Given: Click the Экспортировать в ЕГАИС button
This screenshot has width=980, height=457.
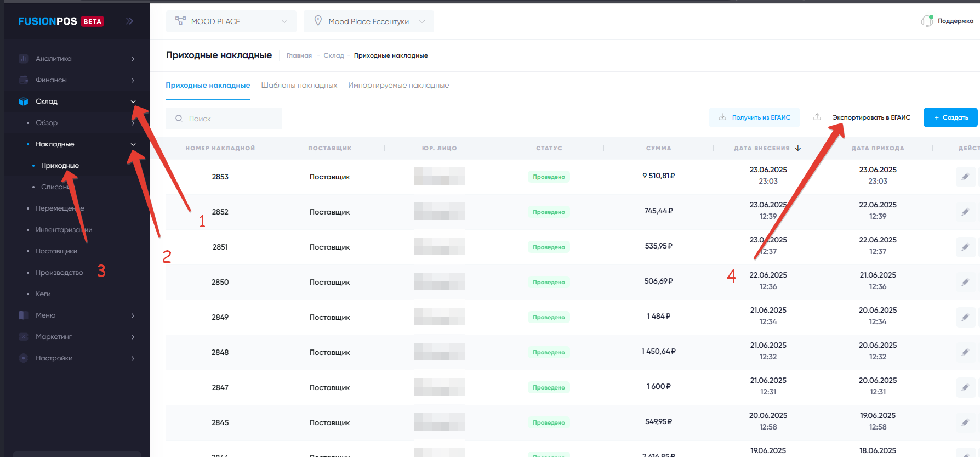Looking at the screenshot, I should point(862,117).
